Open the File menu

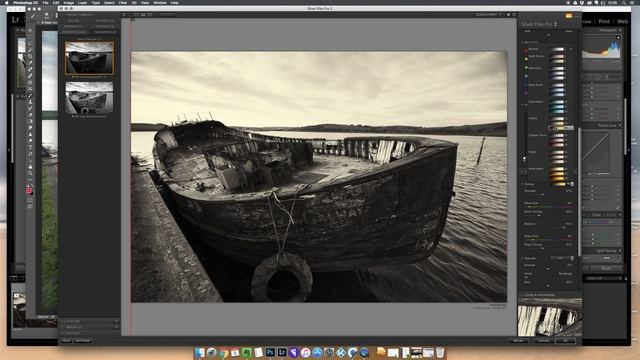click(x=45, y=2)
